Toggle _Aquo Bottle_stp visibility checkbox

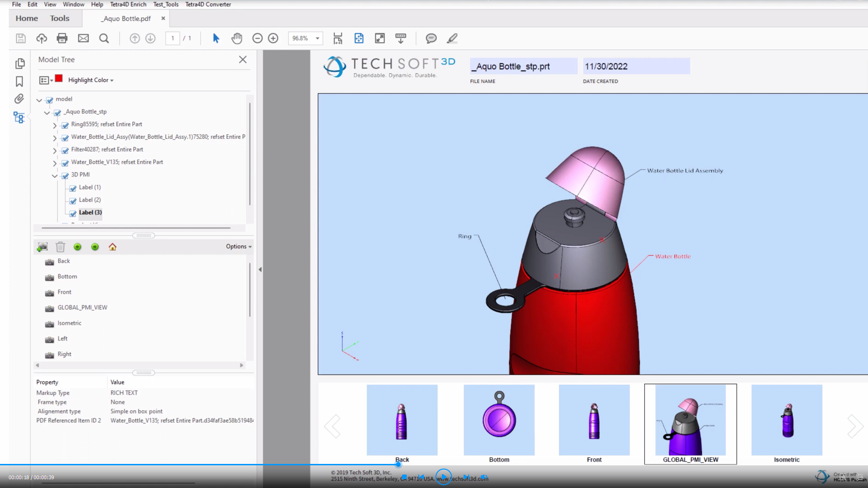[57, 112]
